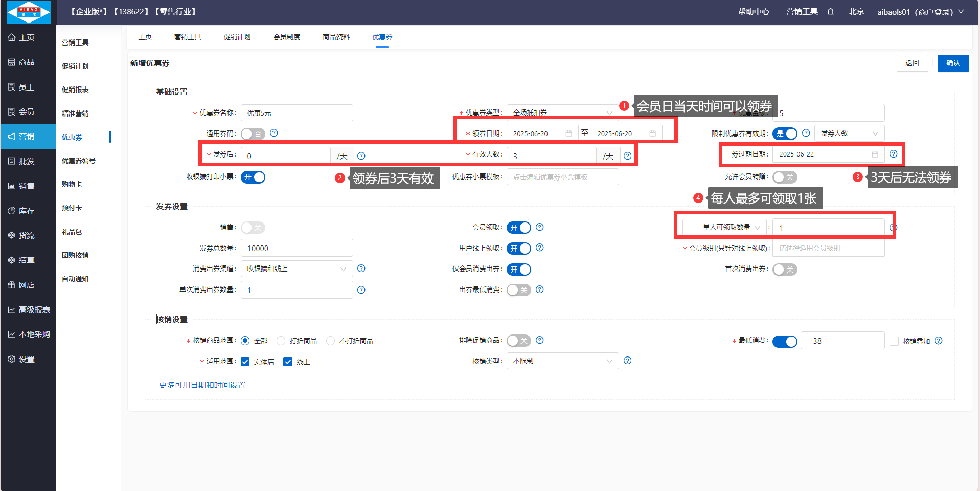Click help icon next to 核销叠加

(939, 341)
